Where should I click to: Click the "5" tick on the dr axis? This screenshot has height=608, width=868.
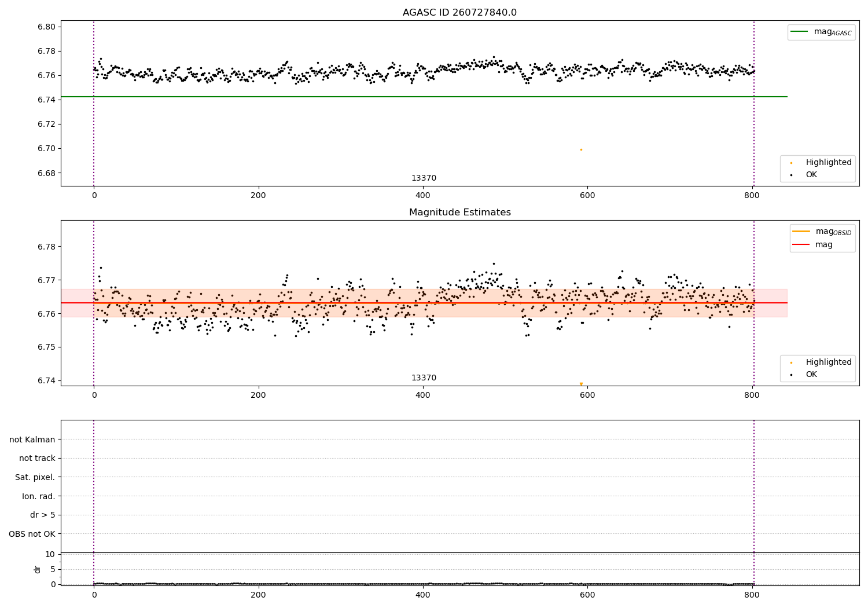[53, 570]
